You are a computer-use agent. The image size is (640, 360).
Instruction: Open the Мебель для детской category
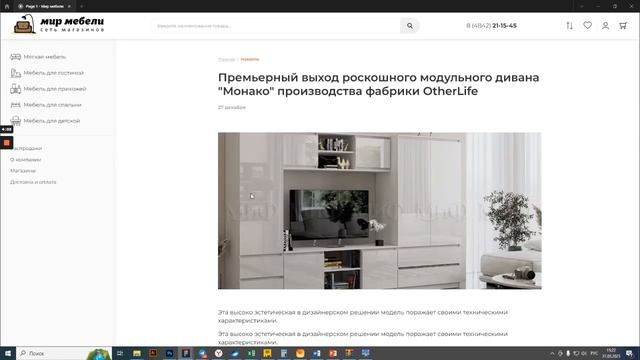[x=51, y=121]
